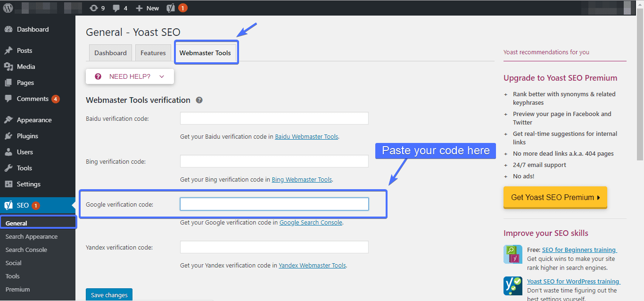Open the updates icon showing 9
The image size is (644, 301).
pos(97,8)
